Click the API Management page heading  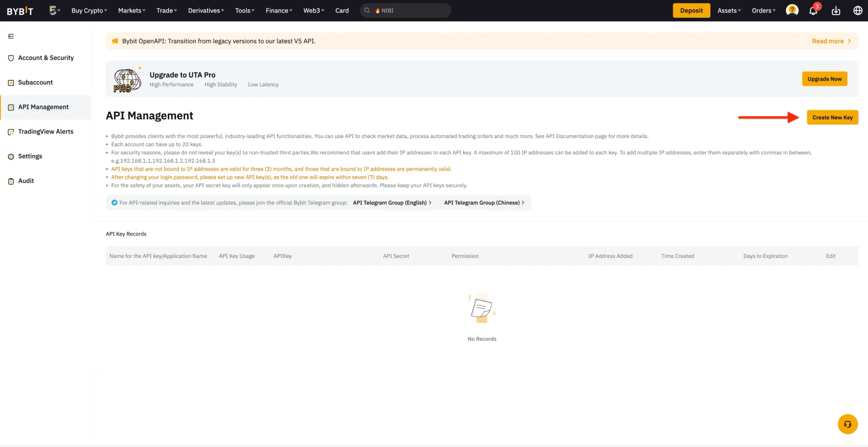[x=149, y=116]
